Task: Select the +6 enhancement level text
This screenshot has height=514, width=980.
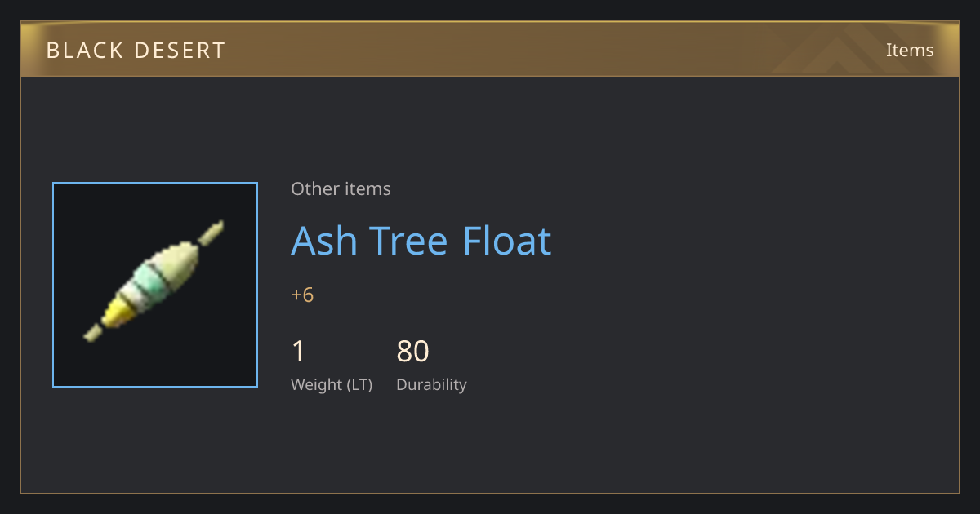Action: tap(302, 295)
